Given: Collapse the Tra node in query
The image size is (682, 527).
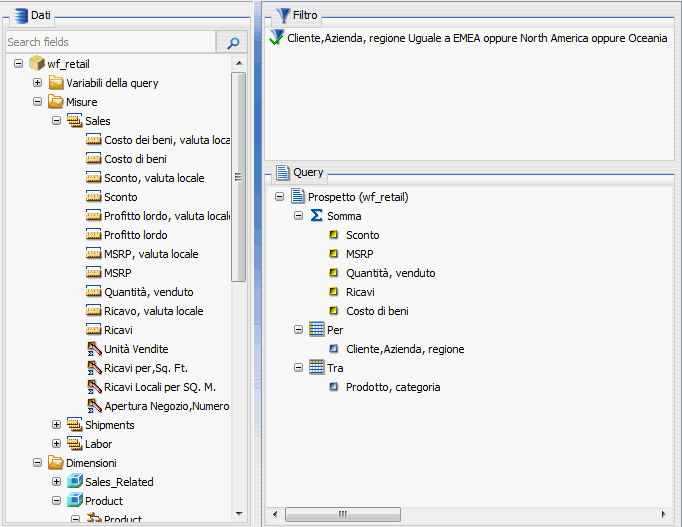Looking at the screenshot, I should click(298, 368).
